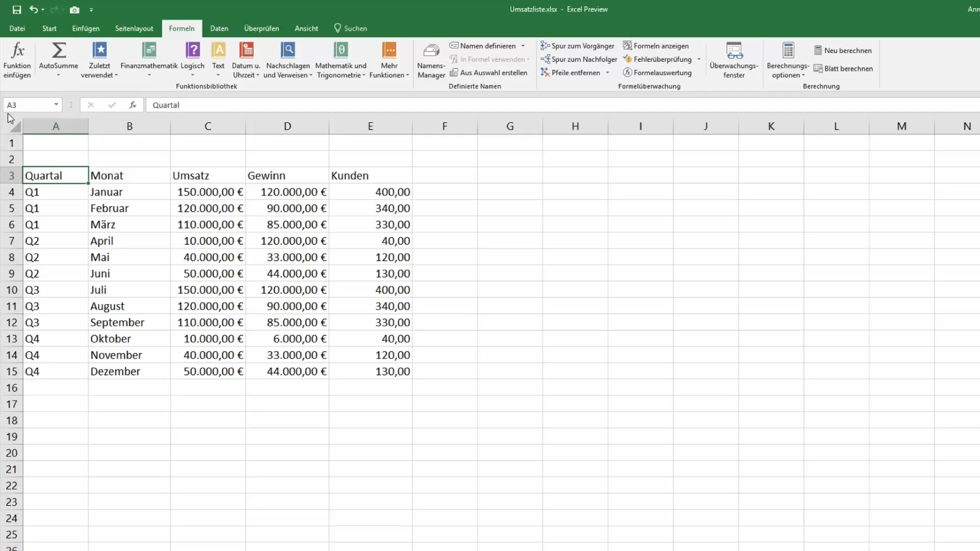980x551 pixels.
Task: Select the September cell
Action: 129,322
